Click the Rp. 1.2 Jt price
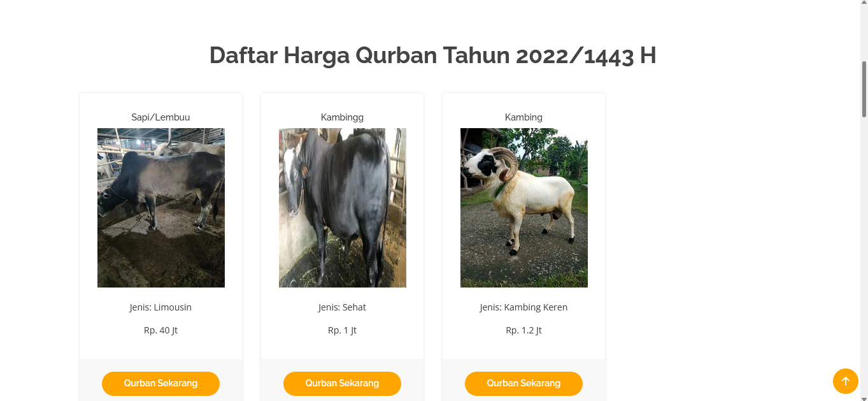 523,330
